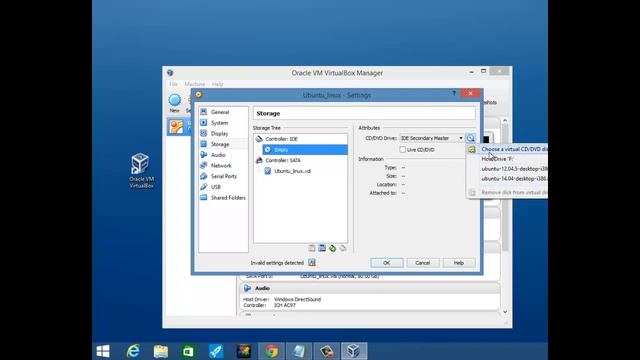Click the VirtualBox Manager details scrollbar

(505, 188)
